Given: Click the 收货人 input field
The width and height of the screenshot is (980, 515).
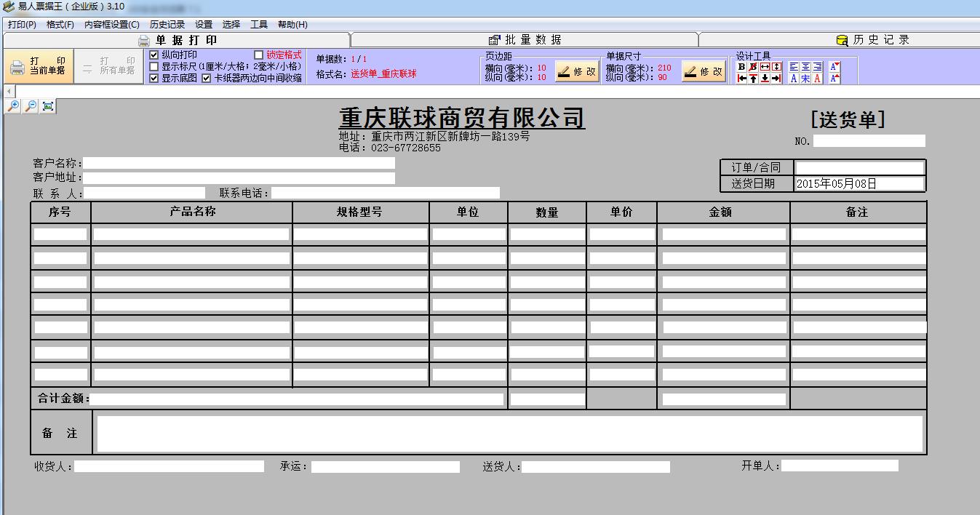Looking at the screenshot, I should [x=169, y=466].
